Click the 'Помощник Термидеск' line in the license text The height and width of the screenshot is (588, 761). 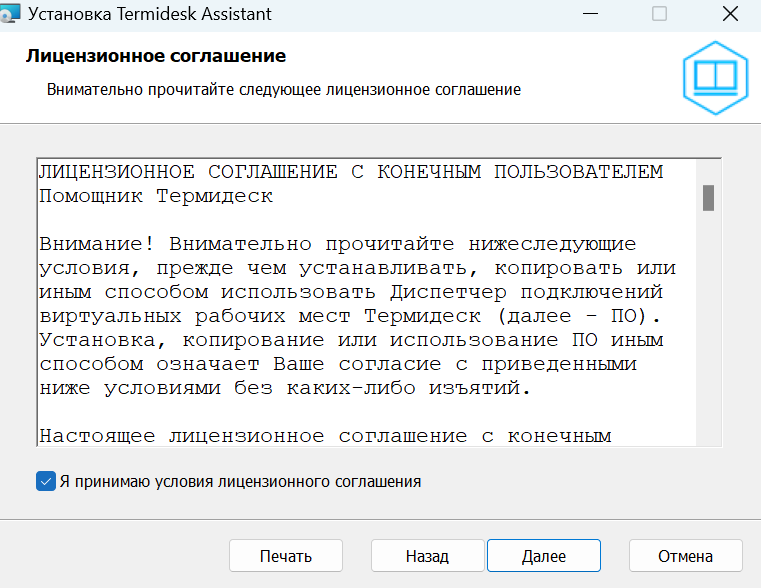[x=156, y=196]
